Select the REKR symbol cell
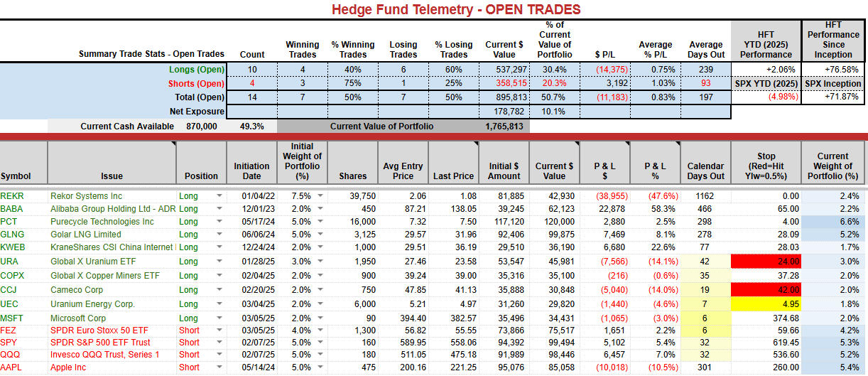868x376 pixels. pyautogui.click(x=23, y=195)
